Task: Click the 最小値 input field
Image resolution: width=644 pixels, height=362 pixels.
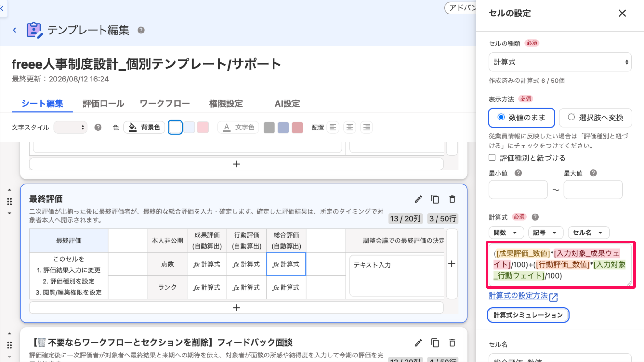Action: click(x=518, y=190)
